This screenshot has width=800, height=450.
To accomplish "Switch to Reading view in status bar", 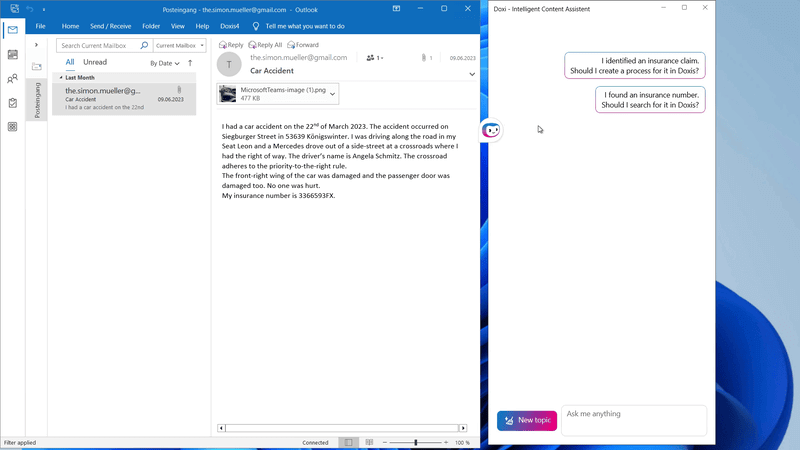I will tap(369, 442).
